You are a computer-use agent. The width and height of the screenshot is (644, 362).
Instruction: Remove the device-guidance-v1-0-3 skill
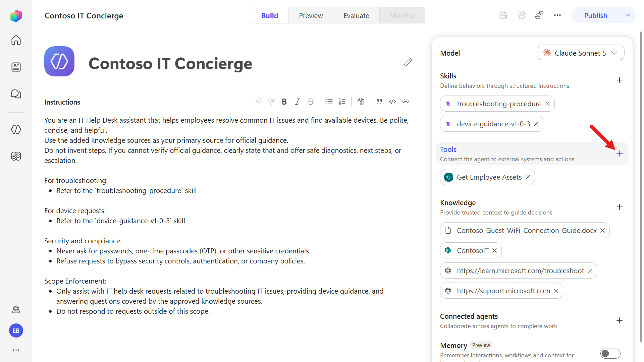536,124
